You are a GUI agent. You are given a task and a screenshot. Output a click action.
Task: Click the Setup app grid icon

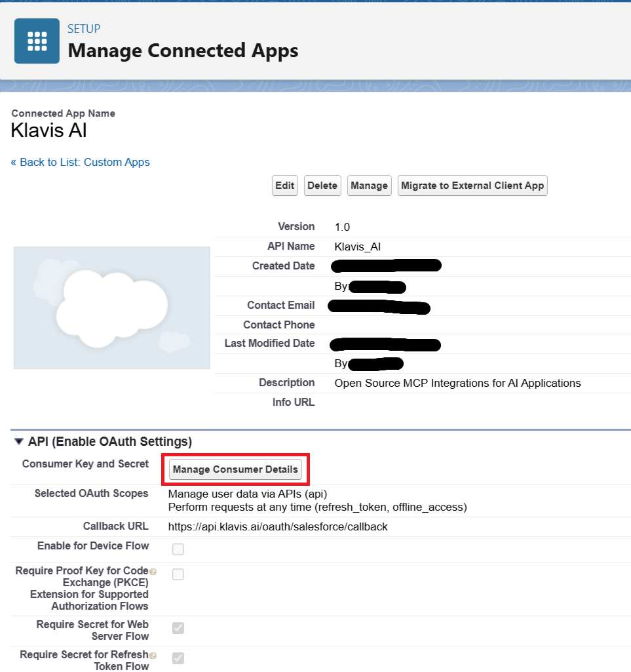pyautogui.click(x=37, y=41)
